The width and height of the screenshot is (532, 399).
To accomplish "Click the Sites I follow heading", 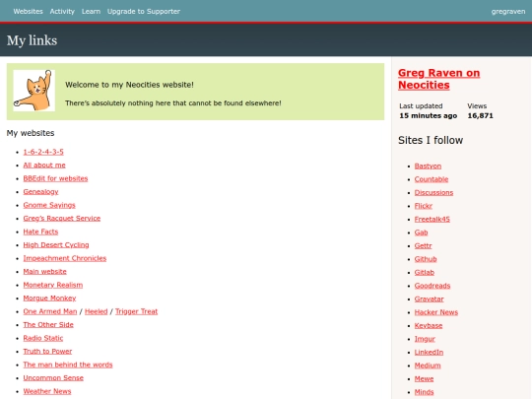I will point(431,140).
